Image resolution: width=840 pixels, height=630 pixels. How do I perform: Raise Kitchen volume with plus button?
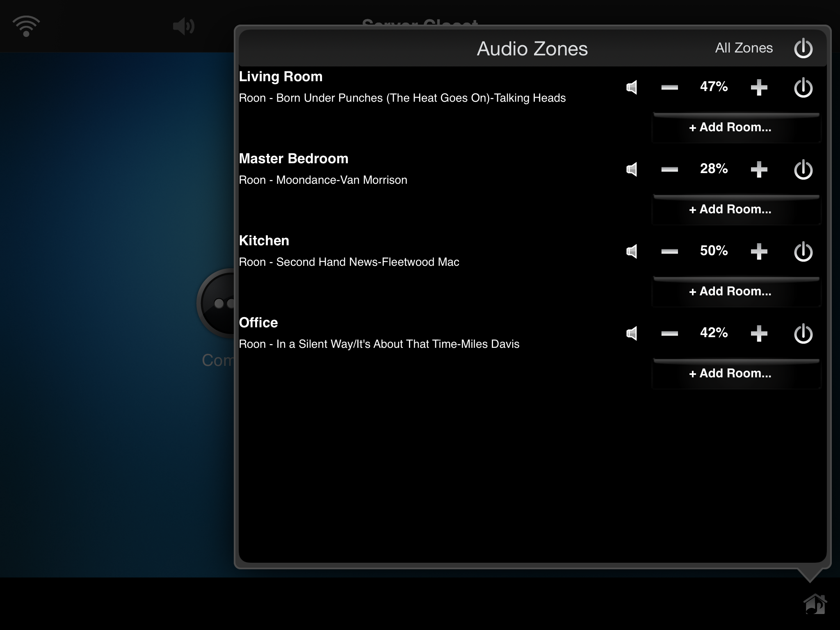click(x=759, y=251)
